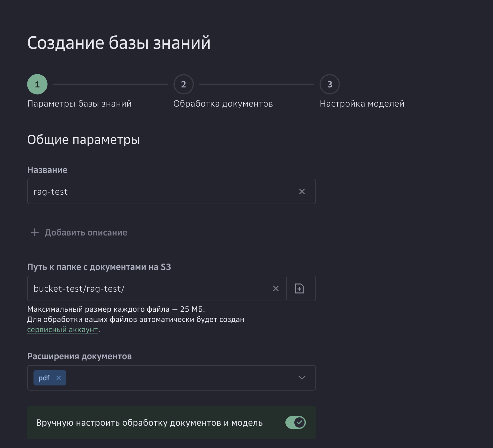The width and height of the screenshot is (493, 448).
Task: Expand the Расширения документов dropdown chevron
Action: tap(302, 378)
